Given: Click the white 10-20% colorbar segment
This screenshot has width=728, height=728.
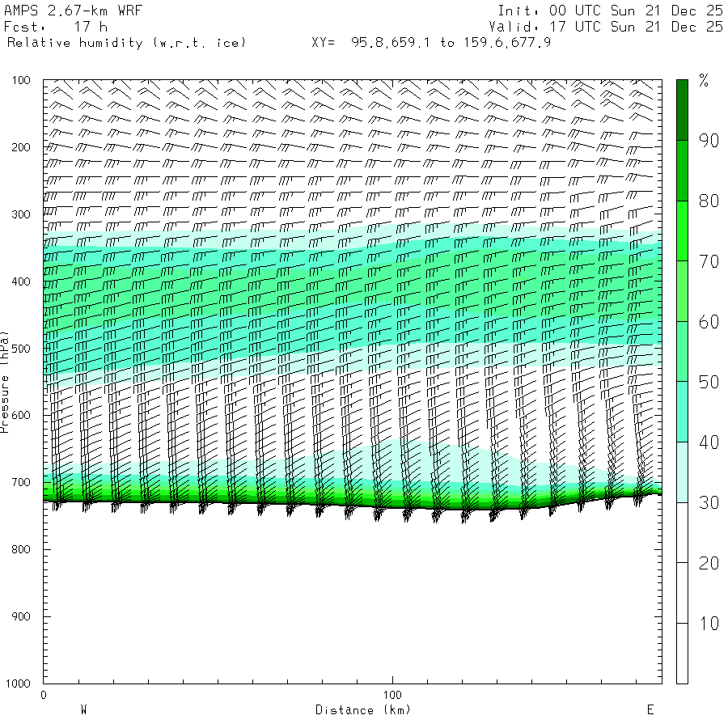Looking at the screenshot, I should (x=682, y=593).
